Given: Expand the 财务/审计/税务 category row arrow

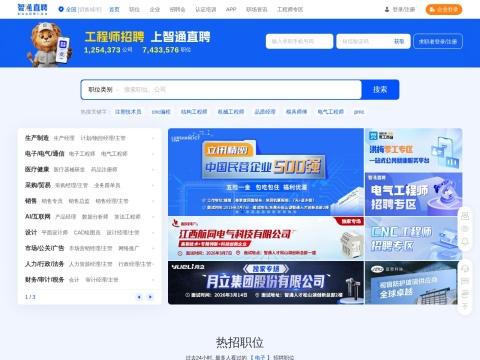Looking at the screenshot, I should pos(153,280).
